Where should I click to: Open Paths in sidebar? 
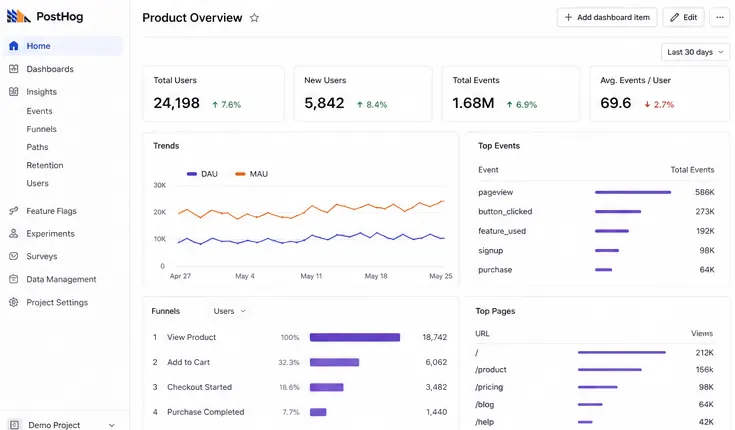tap(38, 147)
